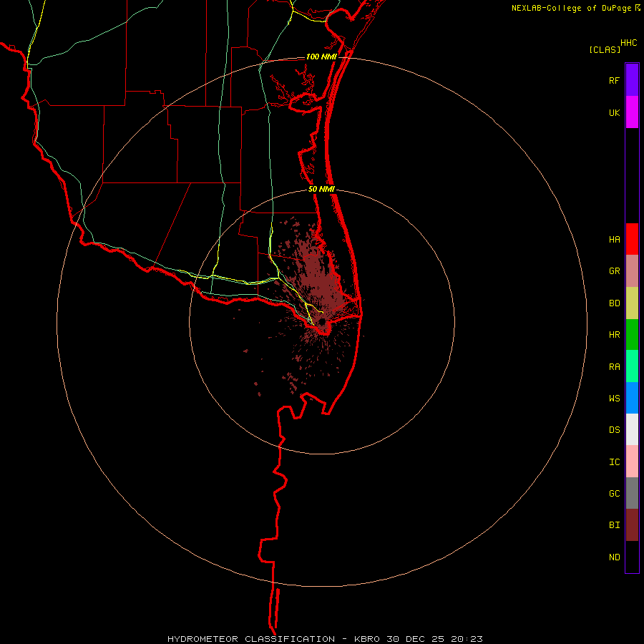Click the [CLAS] legend header
The height and width of the screenshot is (644, 644).
[x=605, y=49]
